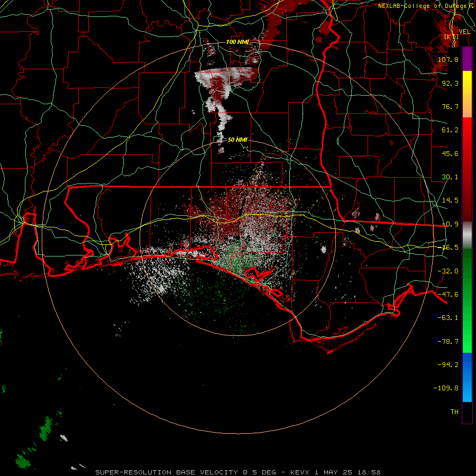The image size is (476, 476).
Task: Click "SUPER-RESOLUTION BASE VELOCITY" in the caption
Action: [x=167, y=472]
